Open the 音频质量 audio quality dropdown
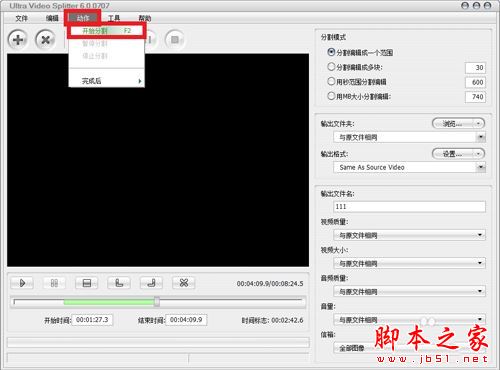This screenshot has height=370, width=500. click(409, 292)
